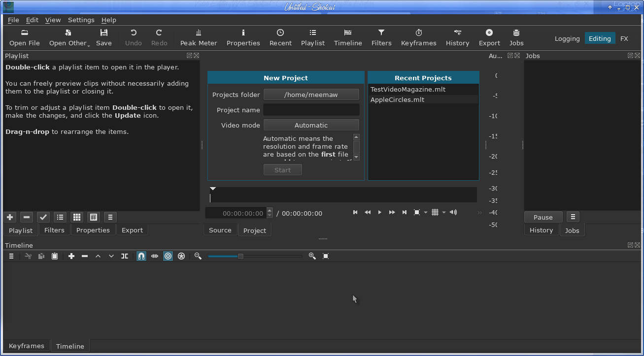This screenshot has width=644, height=356.
Task: Switch playlist to details list view
Action: pyautogui.click(x=60, y=217)
